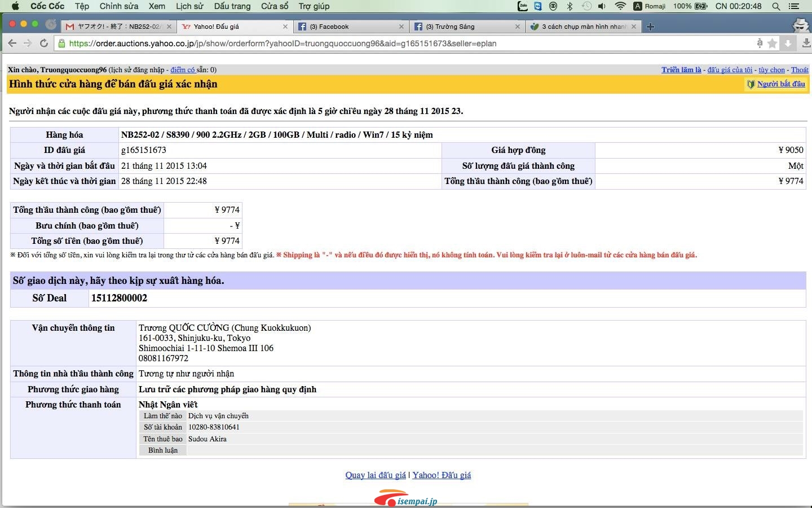812x508 pixels.
Task: Click the Vietnamese typing ả icon
Action: (760, 43)
